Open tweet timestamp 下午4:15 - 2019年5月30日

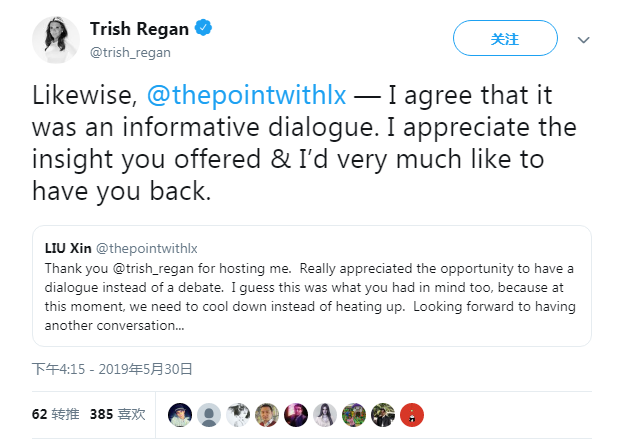tap(112, 369)
